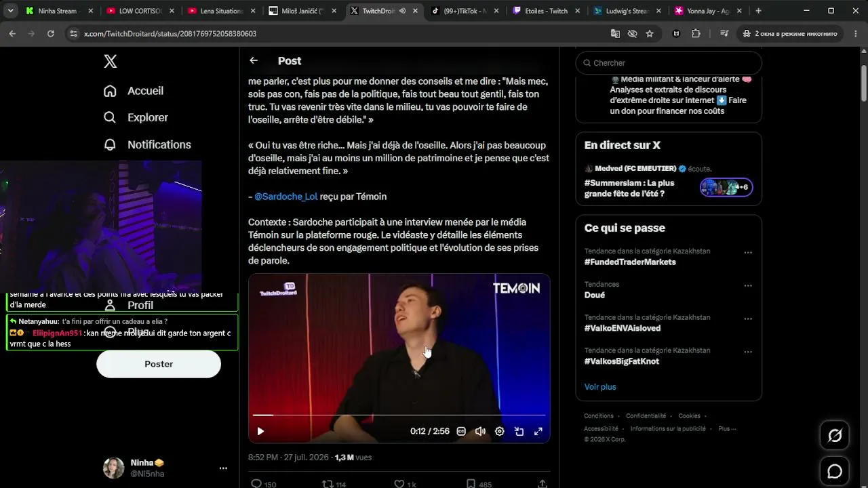Open account options next to Ninha
This screenshot has height=488, width=868.
pos(223,468)
